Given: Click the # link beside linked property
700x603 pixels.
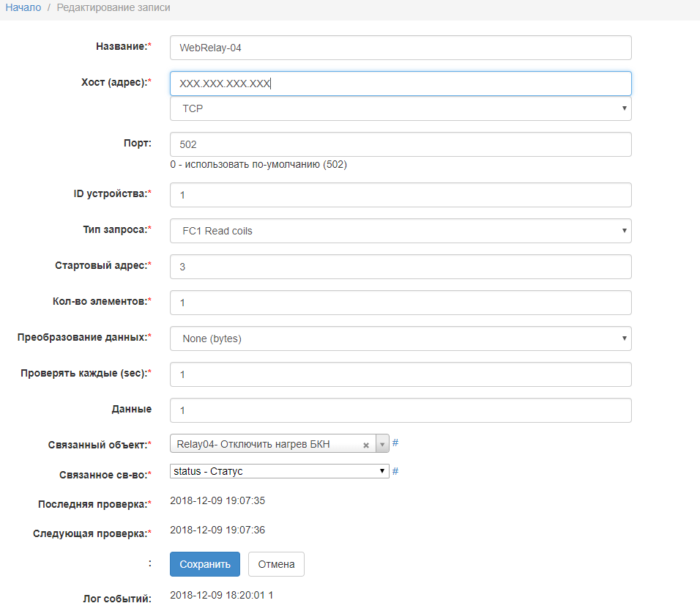Looking at the screenshot, I should click(395, 471).
